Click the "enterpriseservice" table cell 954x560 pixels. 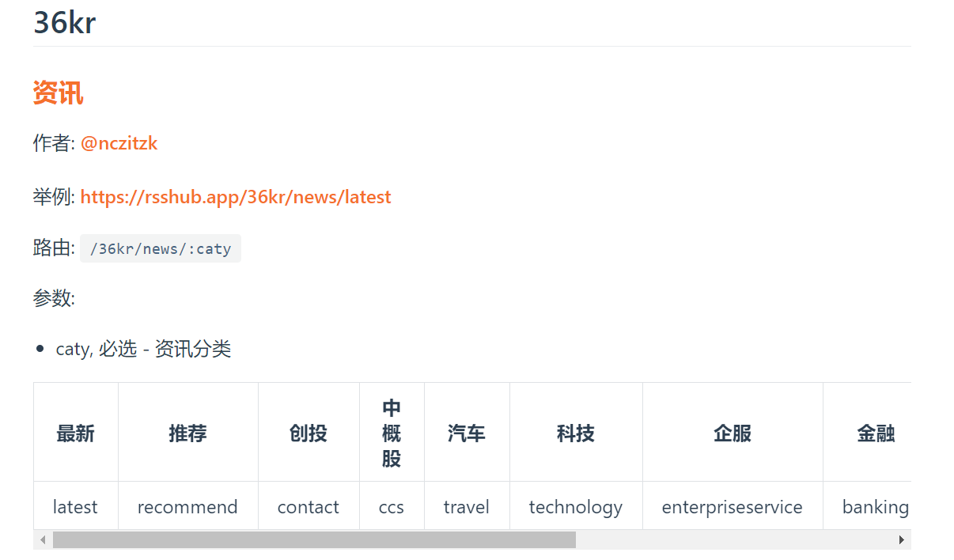coord(732,507)
